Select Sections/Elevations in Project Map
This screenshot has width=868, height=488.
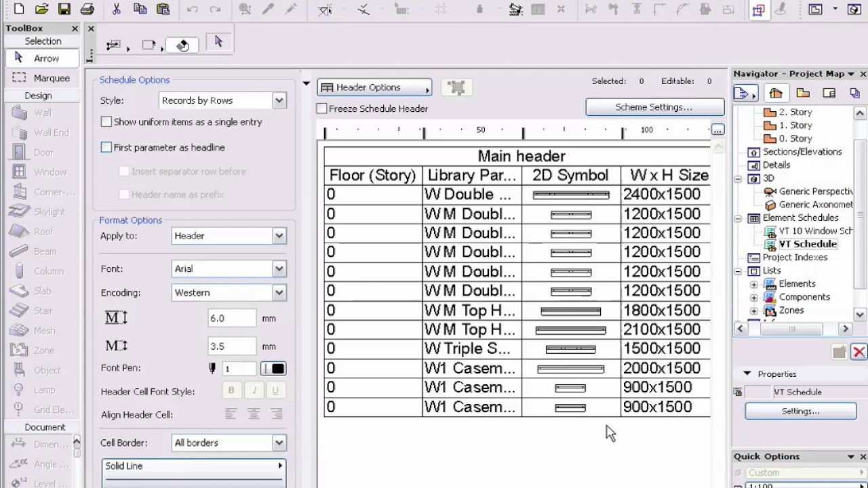click(x=802, y=152)
